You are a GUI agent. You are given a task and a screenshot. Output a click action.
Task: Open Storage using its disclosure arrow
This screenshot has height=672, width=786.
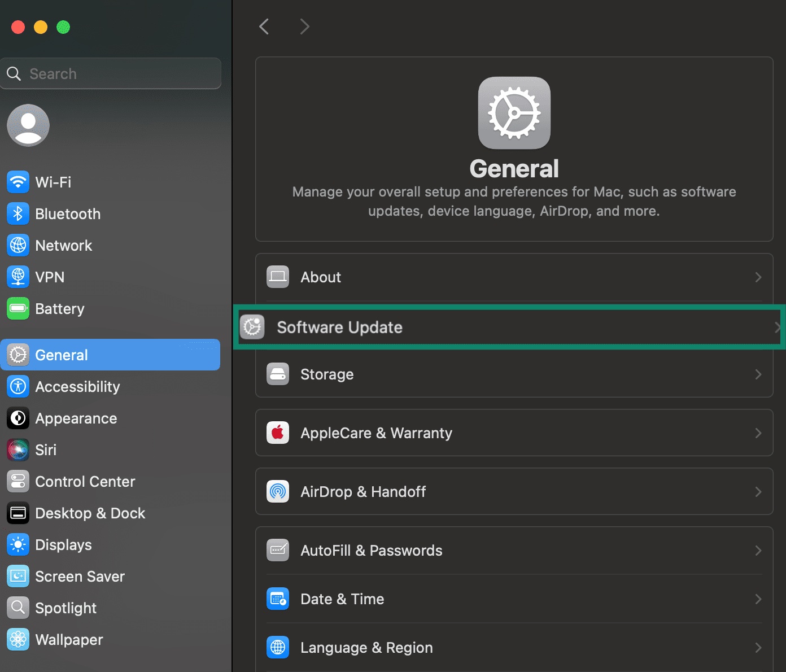pyautogui.click(x=758, y=374)
